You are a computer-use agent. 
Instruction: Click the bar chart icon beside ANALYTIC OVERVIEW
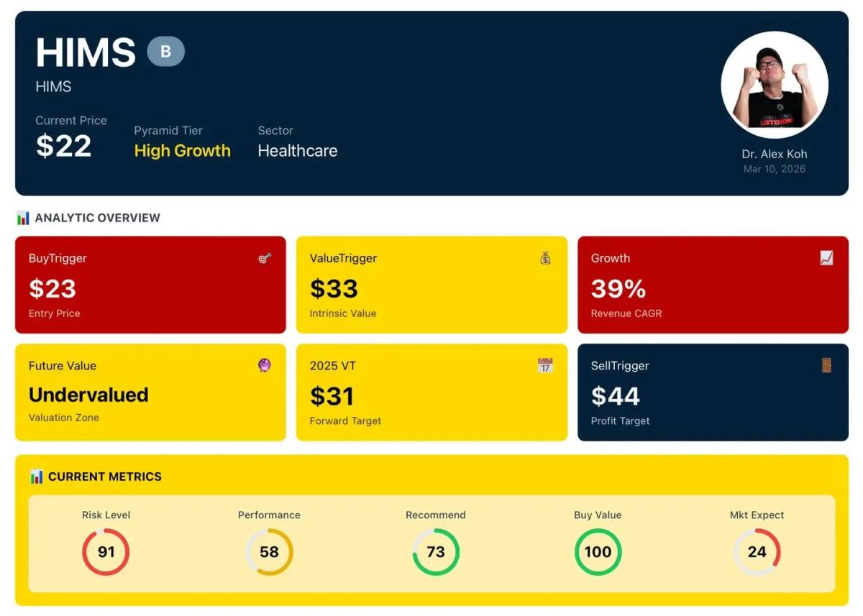pos(23,217)
